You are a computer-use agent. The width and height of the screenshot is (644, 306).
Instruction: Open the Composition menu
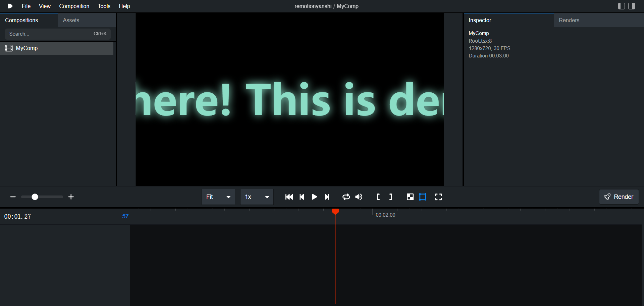pyautogui.click(x=74, y=6)
